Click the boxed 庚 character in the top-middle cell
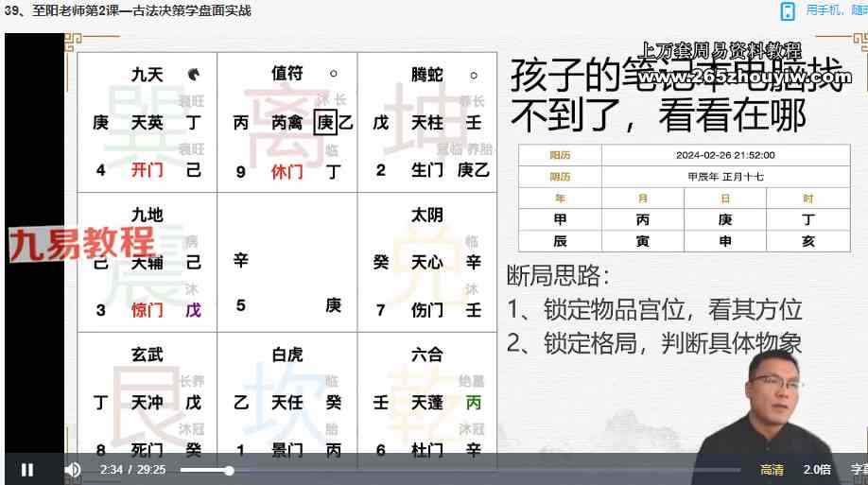Image resolution: width=868 pixels, height=485 pixels. pyautogui.click(x=325, y=122)
